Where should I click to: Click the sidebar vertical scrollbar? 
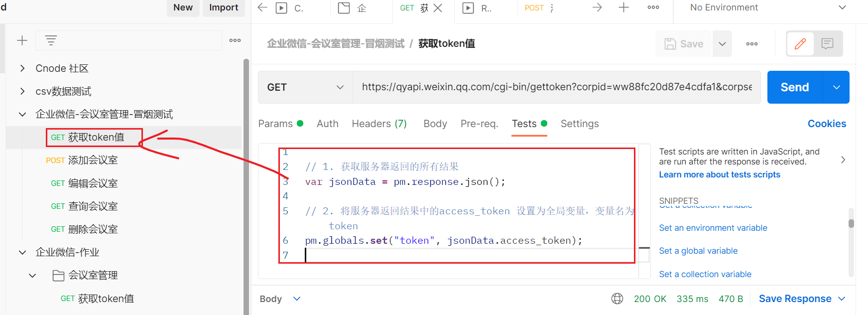pyautogui.click(x=246, y=187)
